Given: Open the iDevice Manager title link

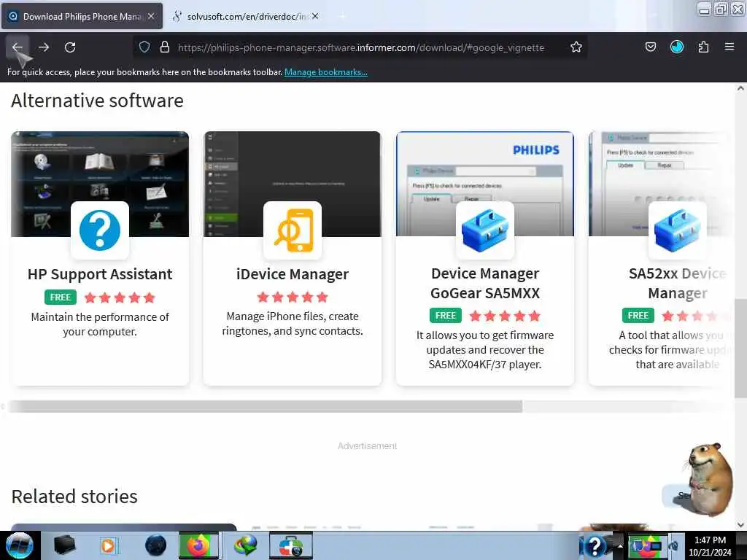Looking at the screenshot, I should 293,274.
